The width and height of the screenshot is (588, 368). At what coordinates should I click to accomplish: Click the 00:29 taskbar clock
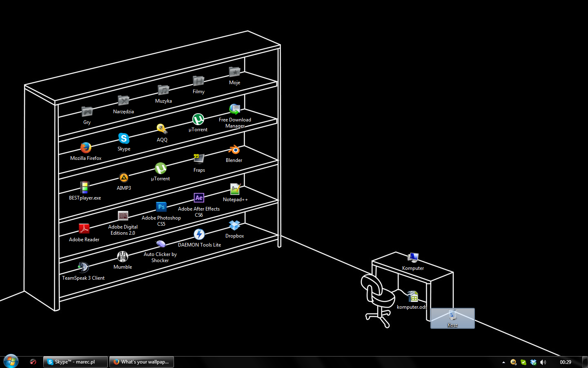[x=566, y=362]
